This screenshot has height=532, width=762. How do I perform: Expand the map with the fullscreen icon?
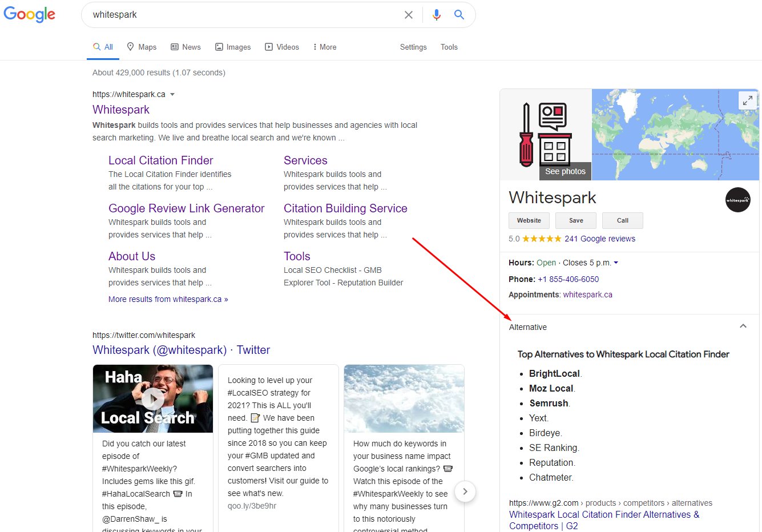pyautogui.click(x=747, y=101)
